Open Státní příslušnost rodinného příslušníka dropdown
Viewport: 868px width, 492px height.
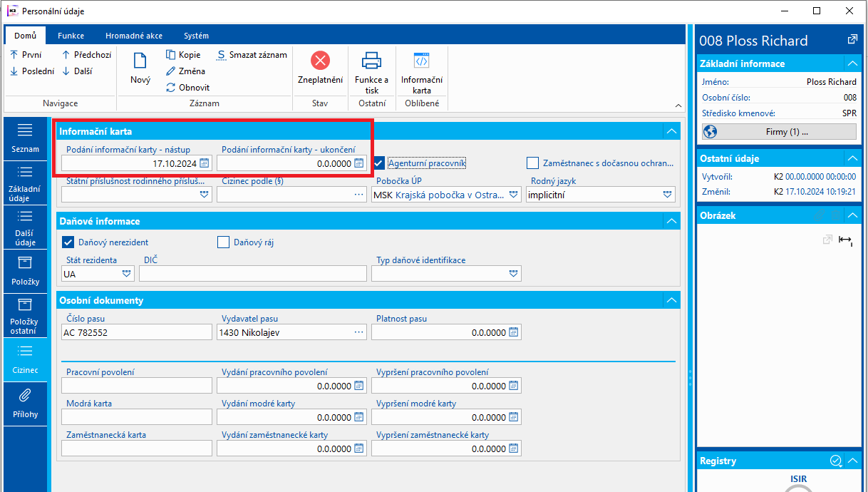pos(204,194)
